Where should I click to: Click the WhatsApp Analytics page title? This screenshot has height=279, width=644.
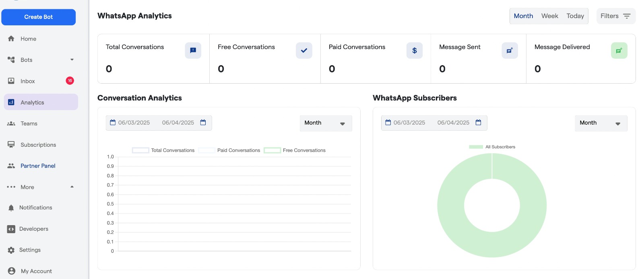pos(134,16)
